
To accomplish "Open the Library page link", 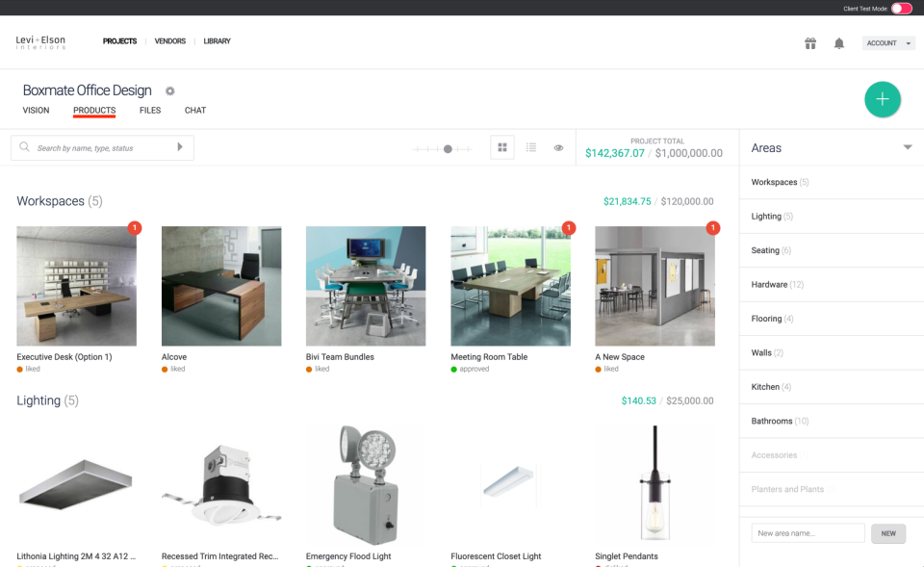I will (217, 40).
